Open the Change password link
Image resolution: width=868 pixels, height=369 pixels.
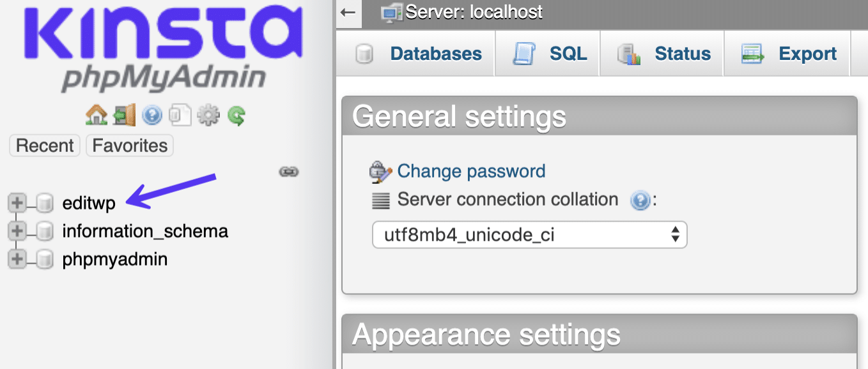(x=471, y=171)
